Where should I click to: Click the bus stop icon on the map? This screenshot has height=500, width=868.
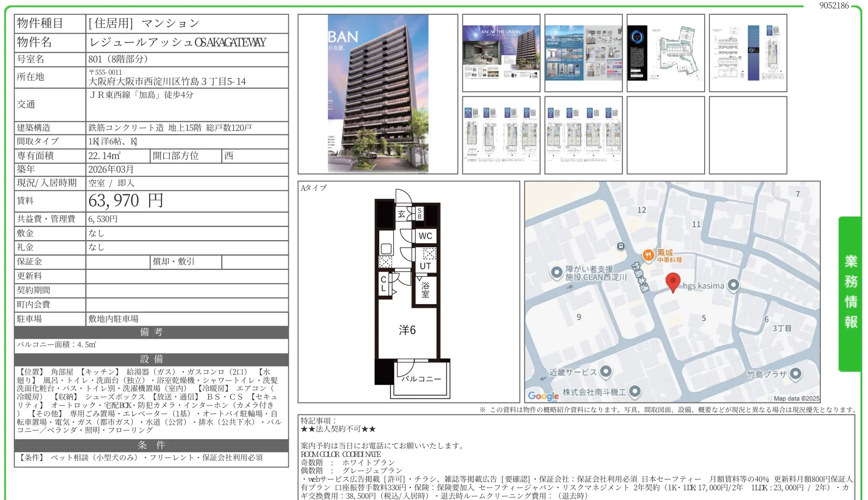pos(620,247)
